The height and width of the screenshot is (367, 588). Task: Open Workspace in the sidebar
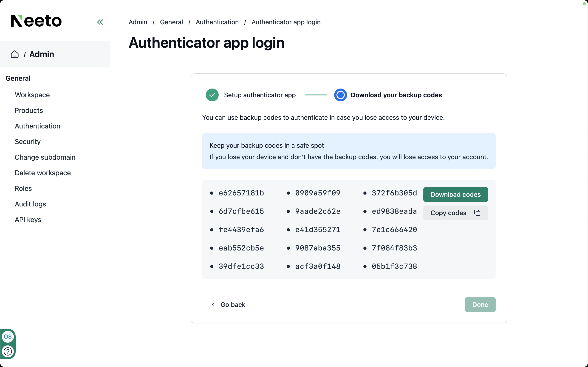coord(32,95)
